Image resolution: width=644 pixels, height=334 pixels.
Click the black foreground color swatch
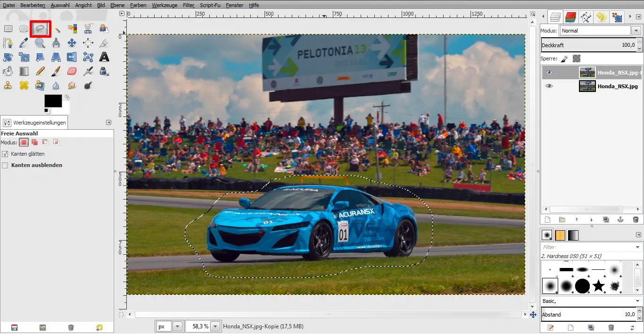(x=53, y=101)
